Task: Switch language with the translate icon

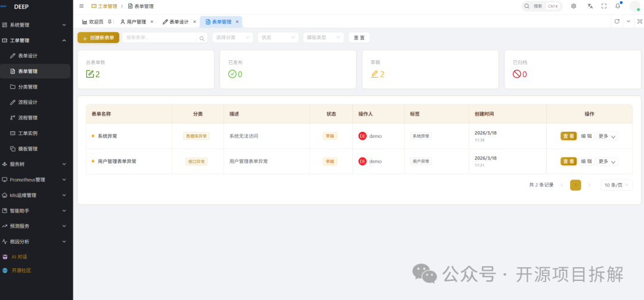Action: click(590, 6)
